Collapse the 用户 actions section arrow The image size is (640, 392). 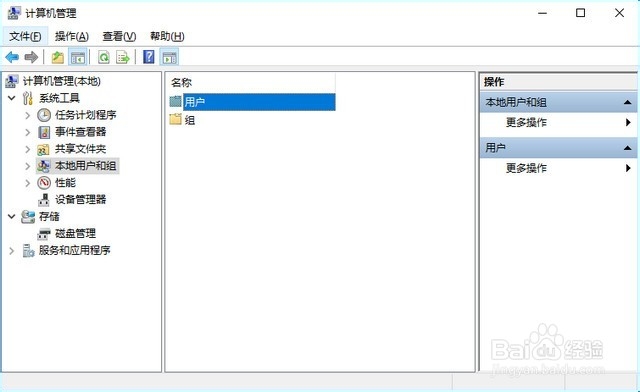pyautogui.click(x=627, y=148)
